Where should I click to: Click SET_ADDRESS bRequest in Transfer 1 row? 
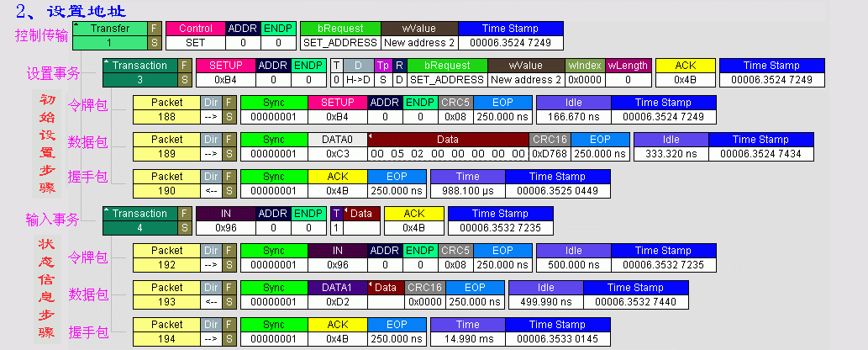340,42
